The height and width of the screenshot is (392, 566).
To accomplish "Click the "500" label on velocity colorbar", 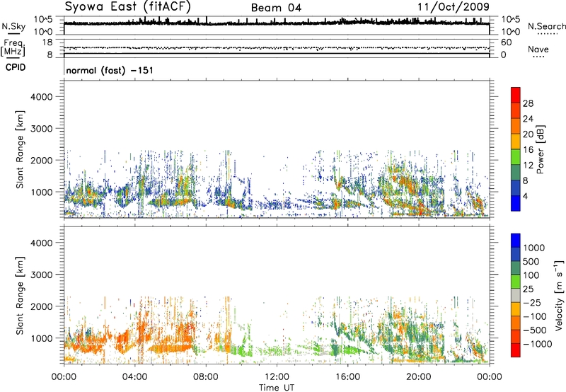I will pos(531,262).
